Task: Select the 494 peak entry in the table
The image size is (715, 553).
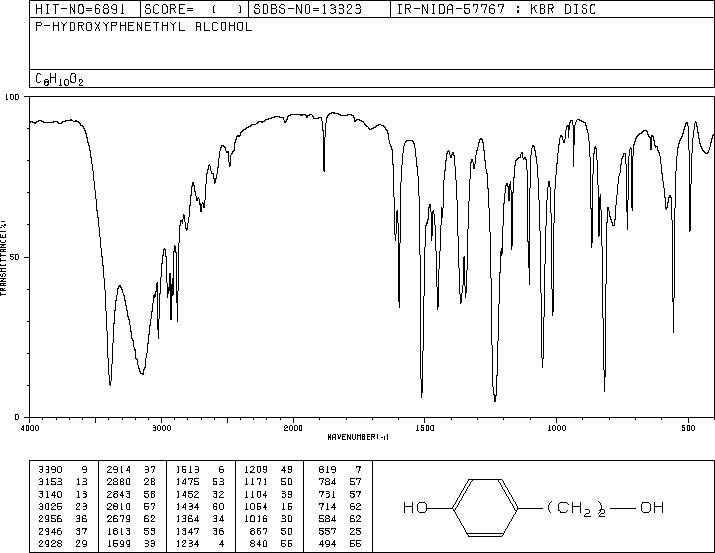Action: pos(340,544)
